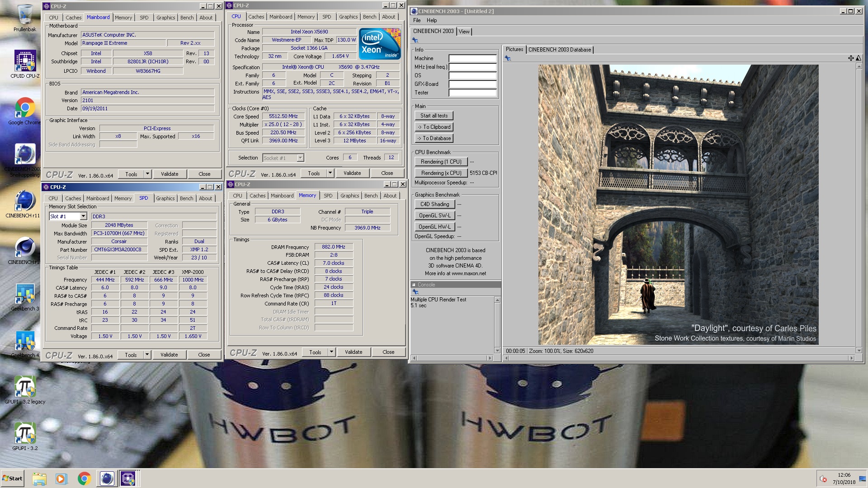This screenshot has width=868, height=488.
Task: Switch to View tab in Cinebench
Action: pos(464,32)
